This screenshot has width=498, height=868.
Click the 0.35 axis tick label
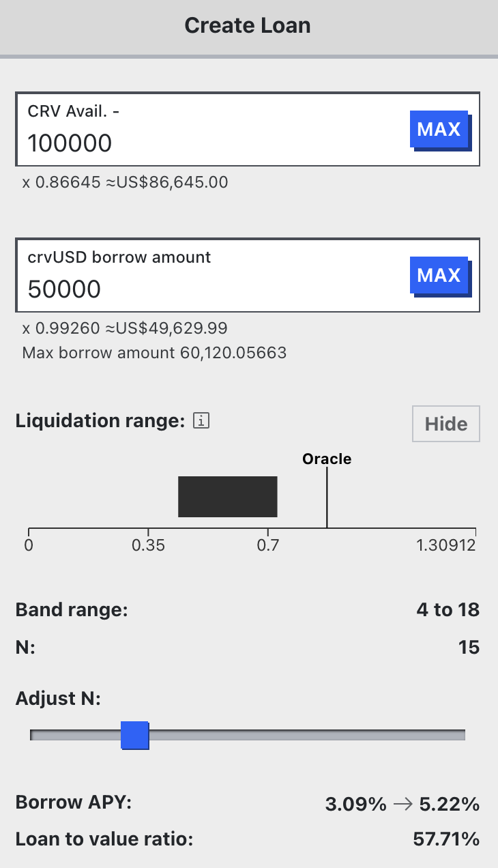(x=148, y=546)
